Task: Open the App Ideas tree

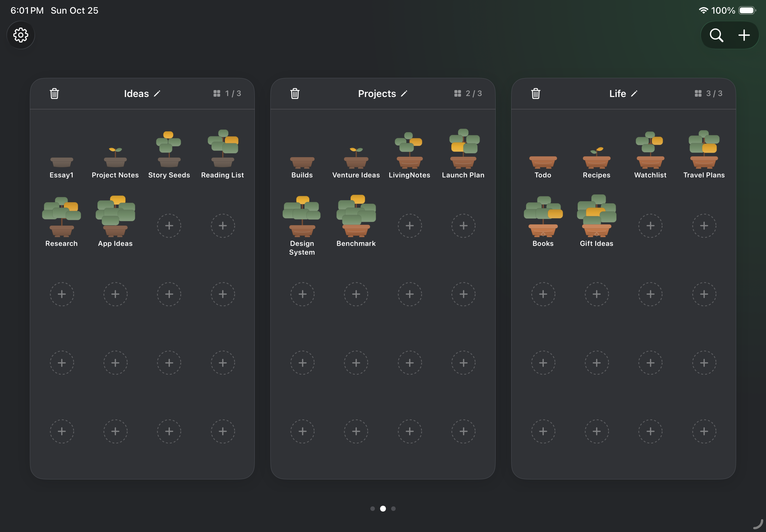Action: [115, 216]
